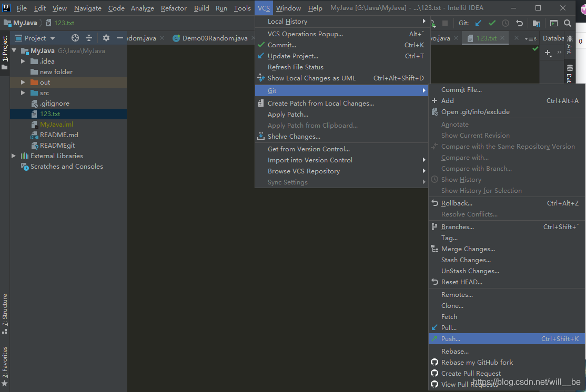The height and width of the screenshot is (392, 586).
Task: Open the 2: Favorites tool window
Action: [5, 367]
